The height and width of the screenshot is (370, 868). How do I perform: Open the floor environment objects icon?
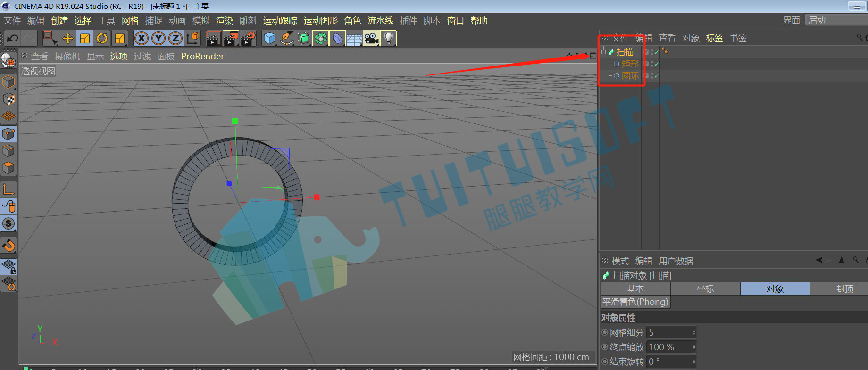click(x=354, y=39)
